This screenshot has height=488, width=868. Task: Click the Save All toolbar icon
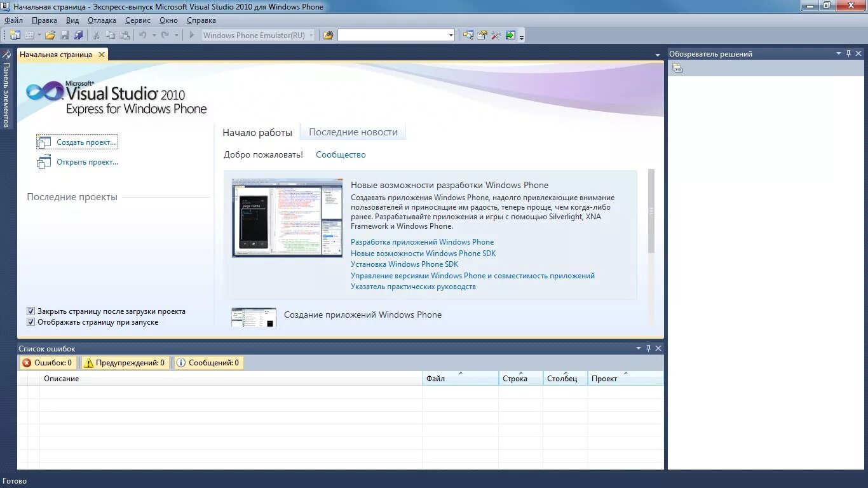(78, 36)
